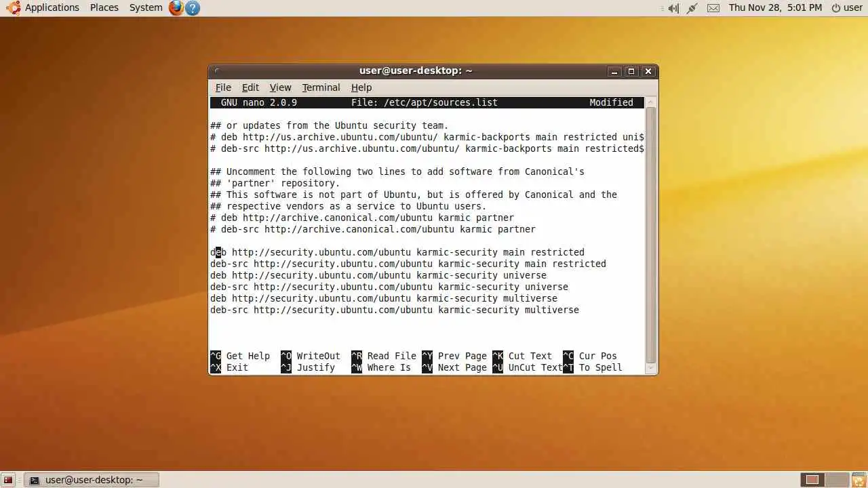The height and width of the screenshot is (488, 868).
Task: Close the terminal window
Action: point(648,71)
